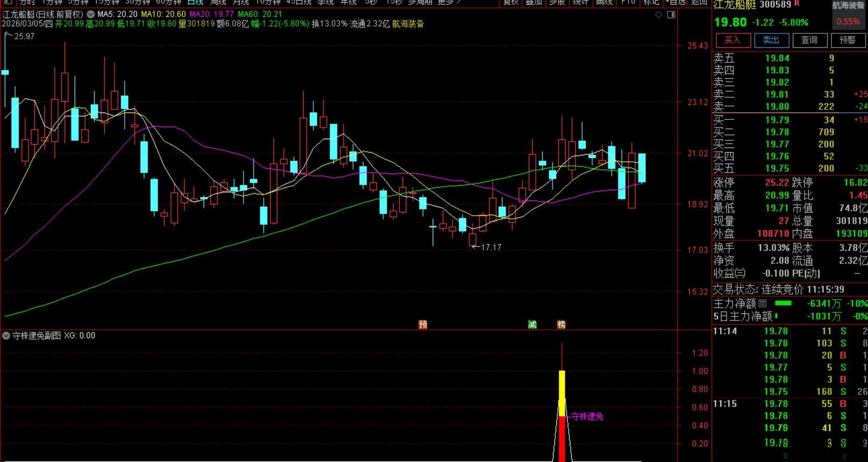
Task: Click the diamond icon above the chart
Action: [x=659, y=15]
